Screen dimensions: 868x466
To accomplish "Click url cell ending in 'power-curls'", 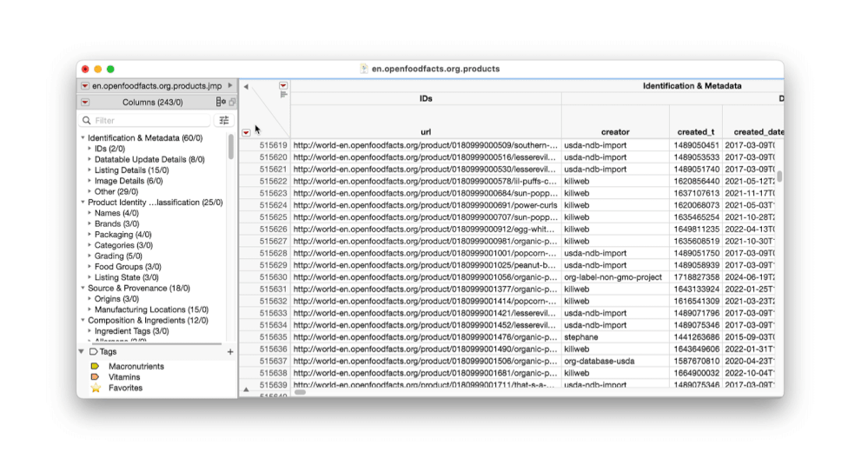I will pyautogui.click(x=425, y=205).
